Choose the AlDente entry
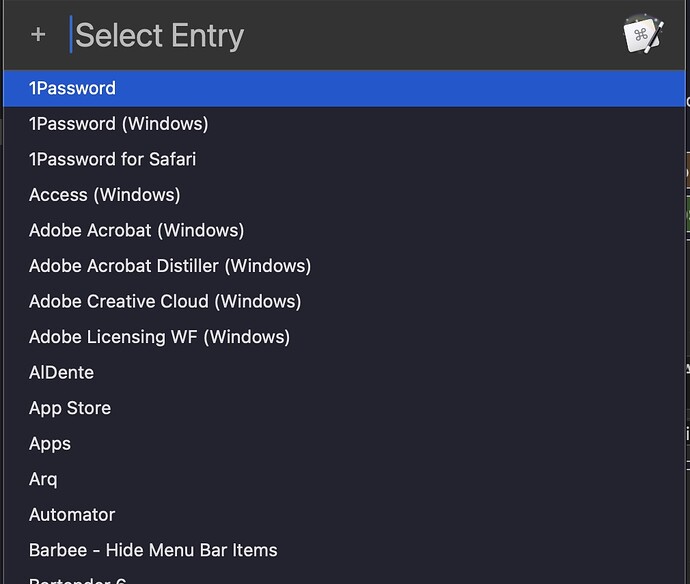This screenshot has height=584, width=690. coord(344,373)
